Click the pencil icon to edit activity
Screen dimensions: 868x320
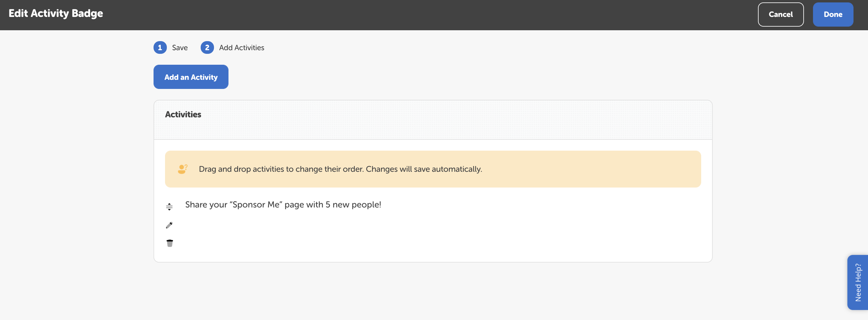click(x=169, y=225)
